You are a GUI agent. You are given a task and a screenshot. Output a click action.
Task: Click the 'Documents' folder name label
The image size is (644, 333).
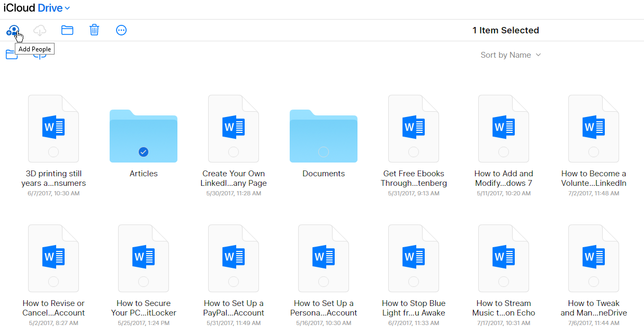click(324, 174)
